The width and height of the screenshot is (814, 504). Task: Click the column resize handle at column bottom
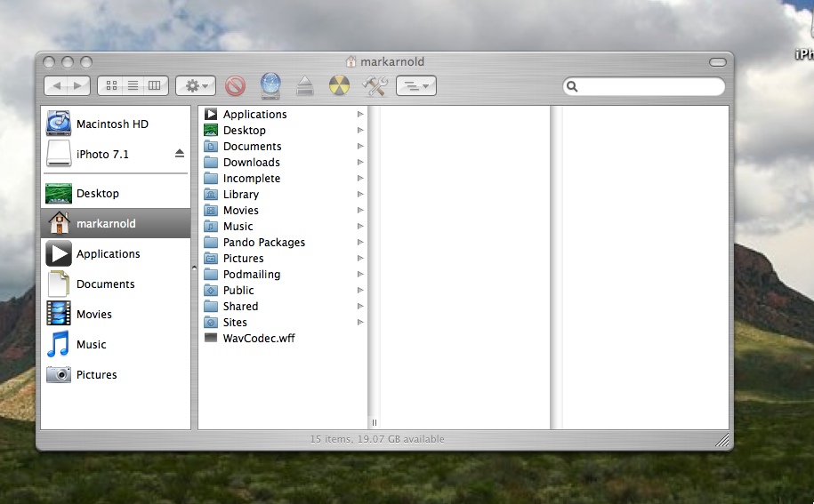click(x=375, y=422)
